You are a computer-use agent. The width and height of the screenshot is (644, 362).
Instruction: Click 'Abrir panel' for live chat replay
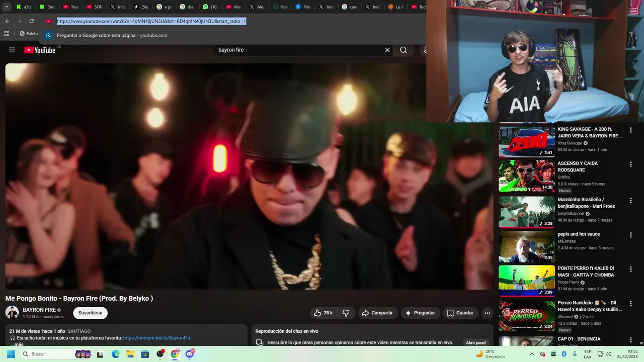click(476, 343)
